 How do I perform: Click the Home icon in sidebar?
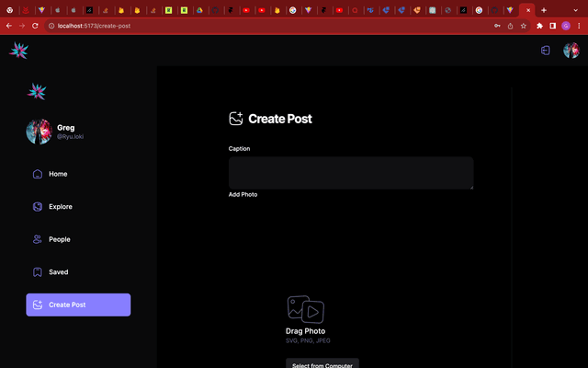point(38,174)
